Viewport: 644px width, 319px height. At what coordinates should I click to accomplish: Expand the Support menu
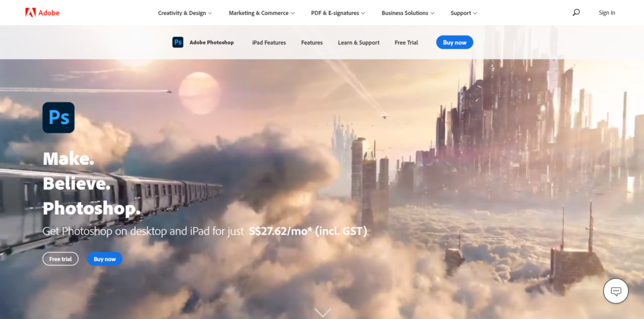point(464,13)
